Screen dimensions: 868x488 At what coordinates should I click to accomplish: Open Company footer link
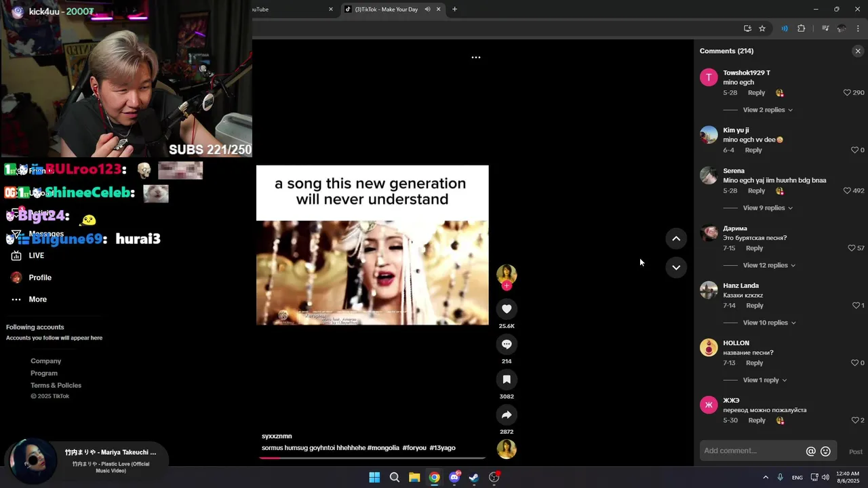coord(45,361)
